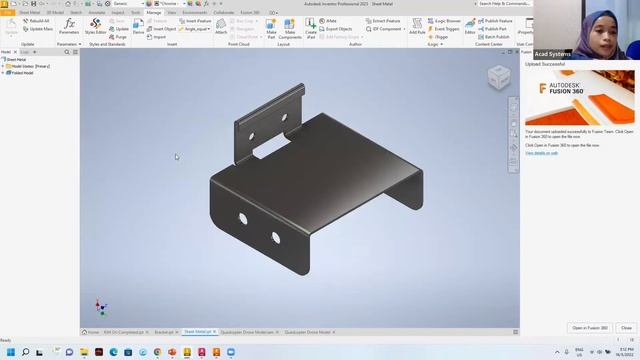This screenshot has width=640, height=360.
Task: Click the Save icon in quick access toolbar
Action: point(33,4)
